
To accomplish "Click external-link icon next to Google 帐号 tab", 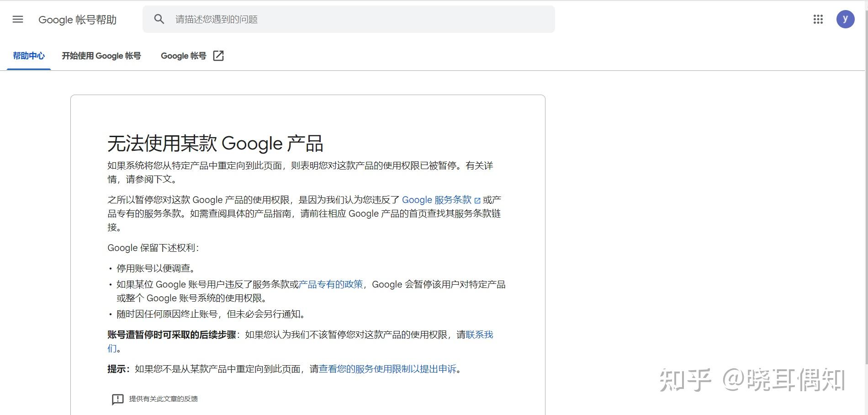I will click(218, 56).
